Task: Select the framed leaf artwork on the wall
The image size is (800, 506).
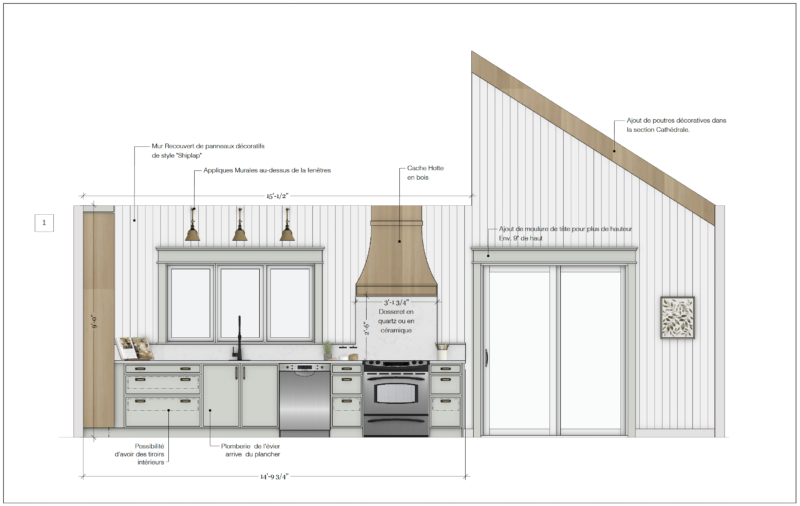Action: coord(677,317)
